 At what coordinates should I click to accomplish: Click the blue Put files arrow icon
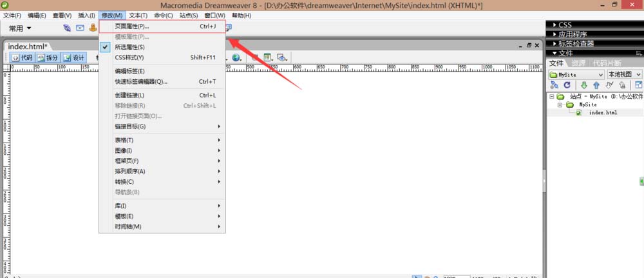(x=596, y=85)
